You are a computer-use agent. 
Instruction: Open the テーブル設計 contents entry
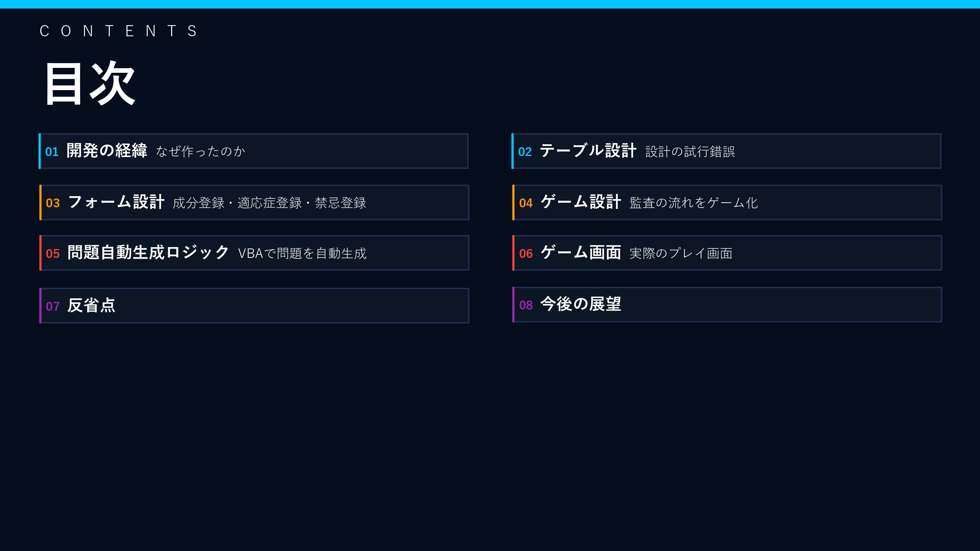pos(588,150)
